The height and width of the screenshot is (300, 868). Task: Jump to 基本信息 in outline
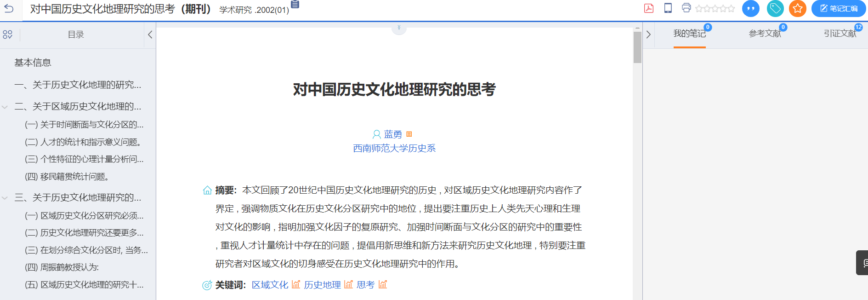[33, 63]
